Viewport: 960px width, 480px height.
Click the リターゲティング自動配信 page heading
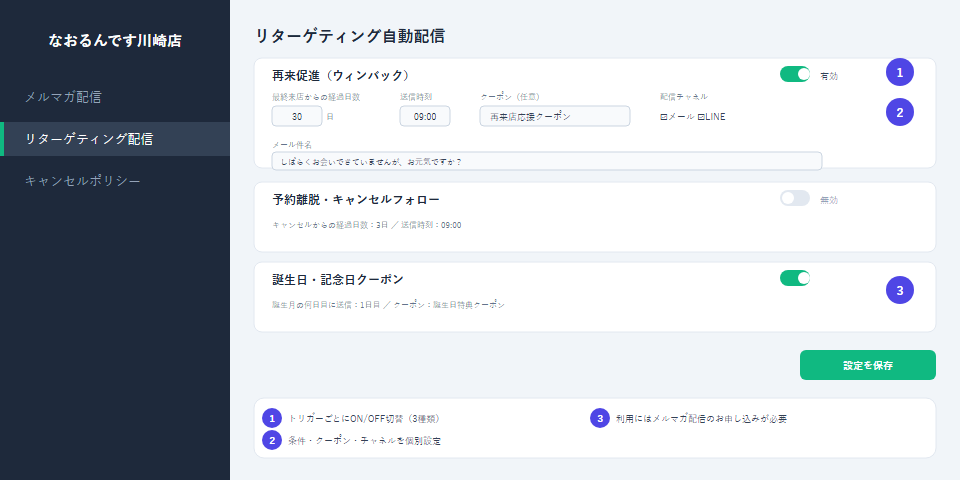pos(350,36)
